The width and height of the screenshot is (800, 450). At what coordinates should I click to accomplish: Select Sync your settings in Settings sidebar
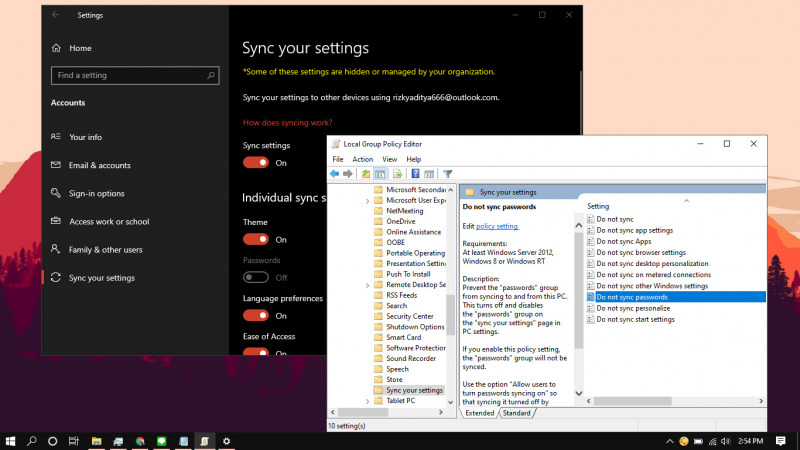coord(102,278)
